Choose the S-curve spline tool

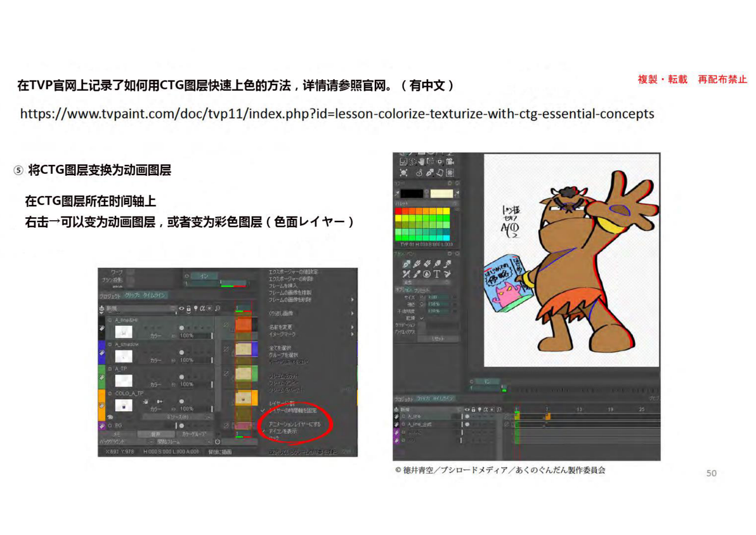(x=419, y=173)
